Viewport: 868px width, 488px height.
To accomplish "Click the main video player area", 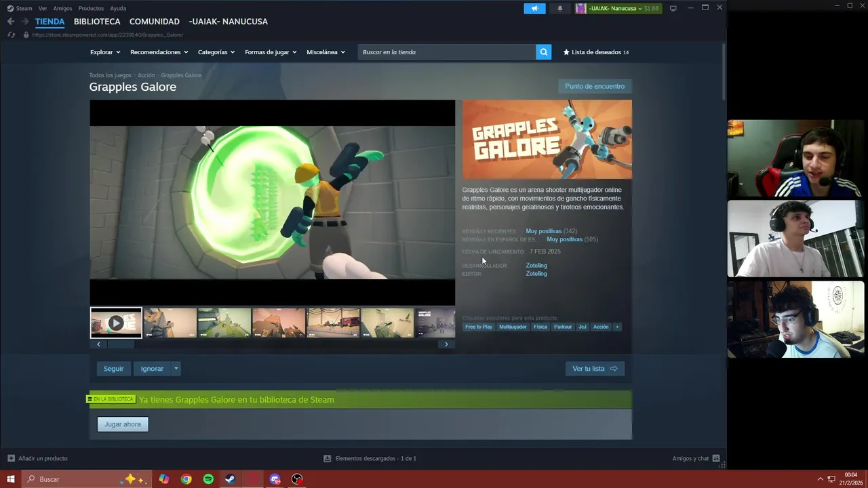I will [x=273, y=203].
